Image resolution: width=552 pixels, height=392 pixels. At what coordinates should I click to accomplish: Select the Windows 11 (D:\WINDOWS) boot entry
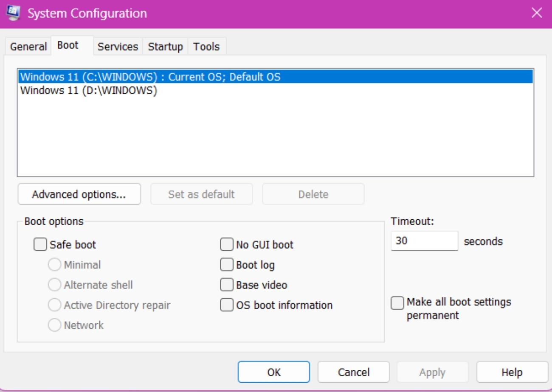tap(276, 90)
